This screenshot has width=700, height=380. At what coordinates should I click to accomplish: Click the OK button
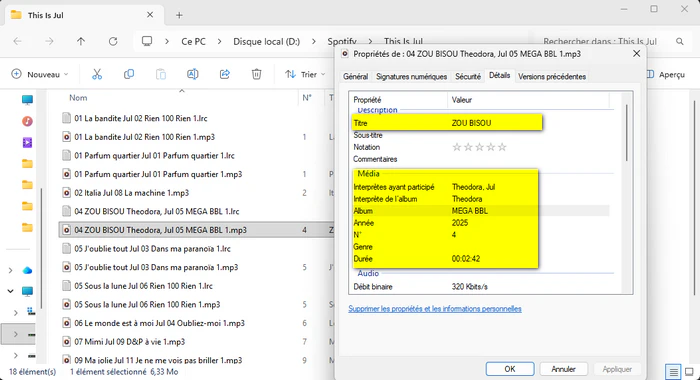(510, 369)
